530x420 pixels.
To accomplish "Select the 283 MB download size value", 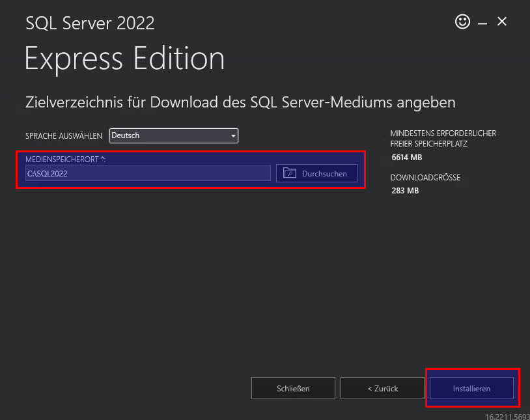I will 405,191.
